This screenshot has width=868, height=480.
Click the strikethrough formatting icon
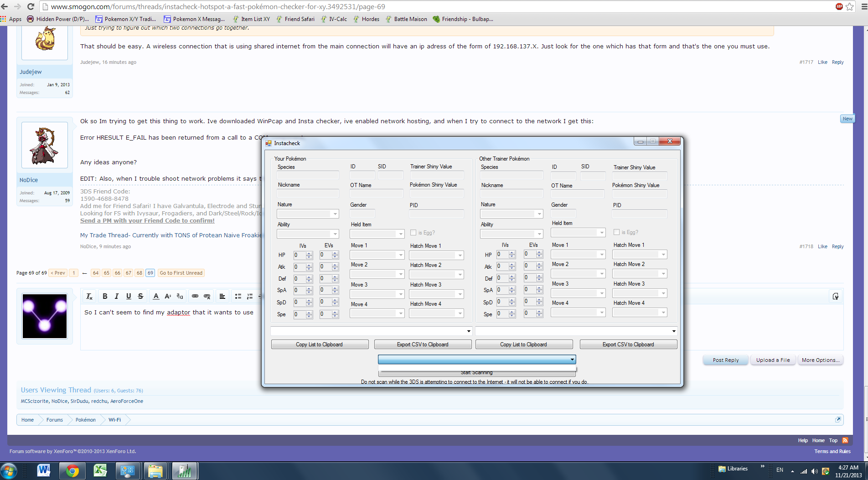pos(140,296)
